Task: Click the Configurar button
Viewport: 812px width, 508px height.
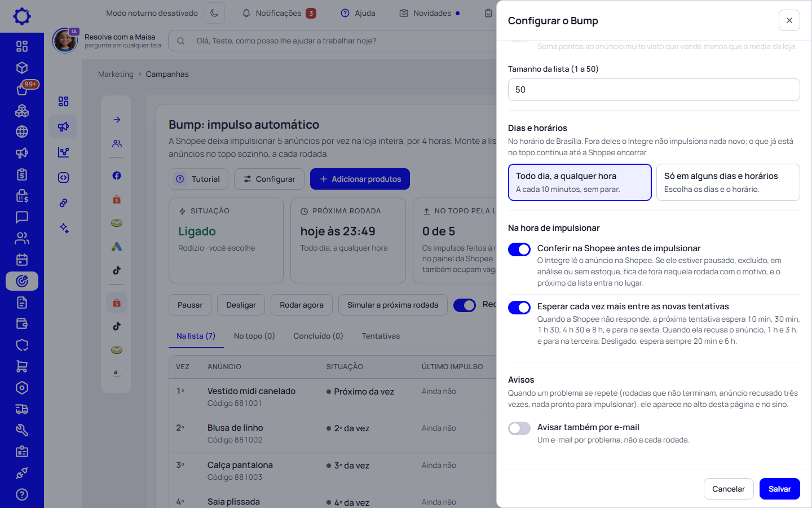Action: (x=269, y=179)
